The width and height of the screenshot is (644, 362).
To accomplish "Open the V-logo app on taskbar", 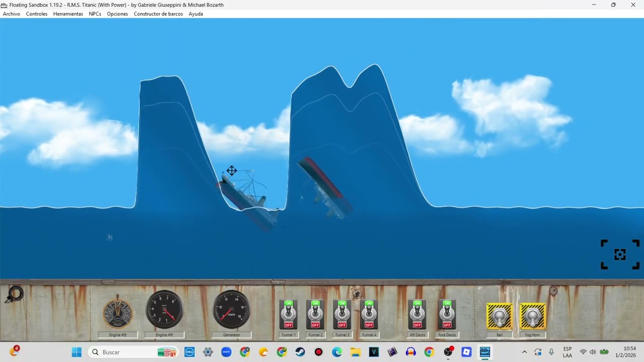I will point(374,352).
